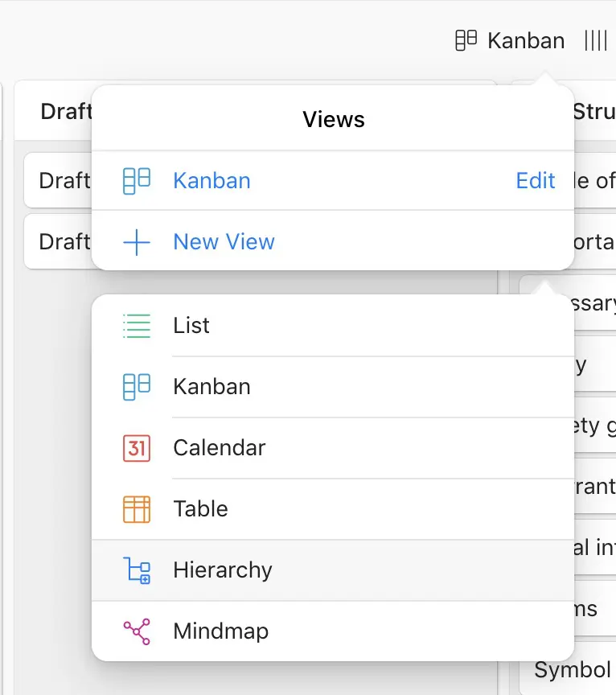616x695 pixels.
Task: Choose Table as the view type
Action: (x=200, y=509)
